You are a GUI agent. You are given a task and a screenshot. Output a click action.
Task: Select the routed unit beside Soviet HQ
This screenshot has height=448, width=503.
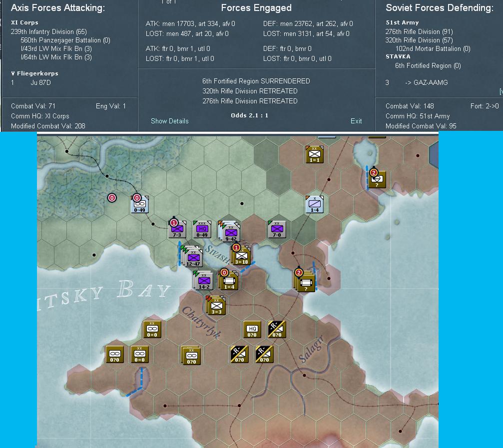pos(277,329)
